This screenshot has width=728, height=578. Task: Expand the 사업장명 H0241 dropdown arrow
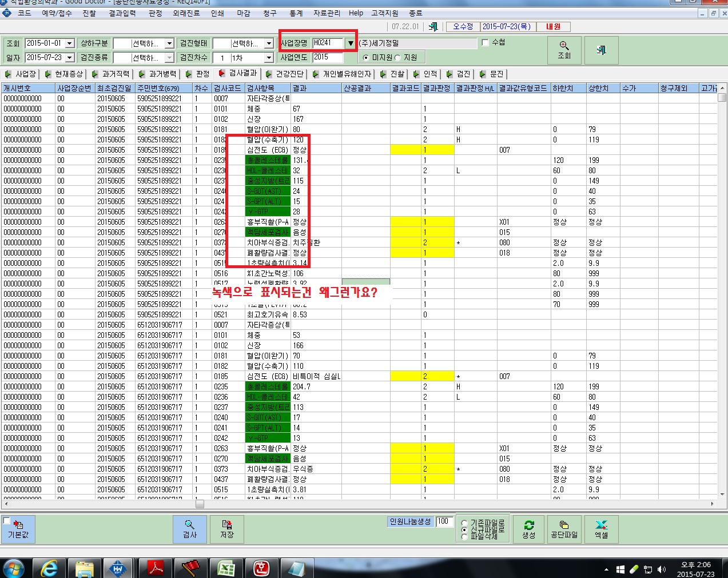coord(351,43)
